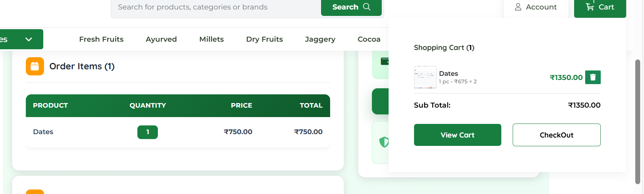Go to the Ayurved category

161,39
